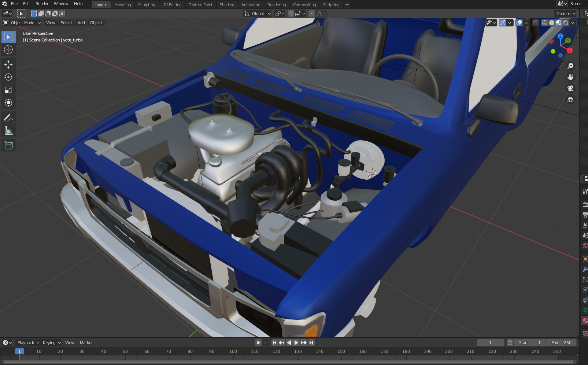Choose Invert selection mode icon
Screen dimensions: 588x365
55,14
